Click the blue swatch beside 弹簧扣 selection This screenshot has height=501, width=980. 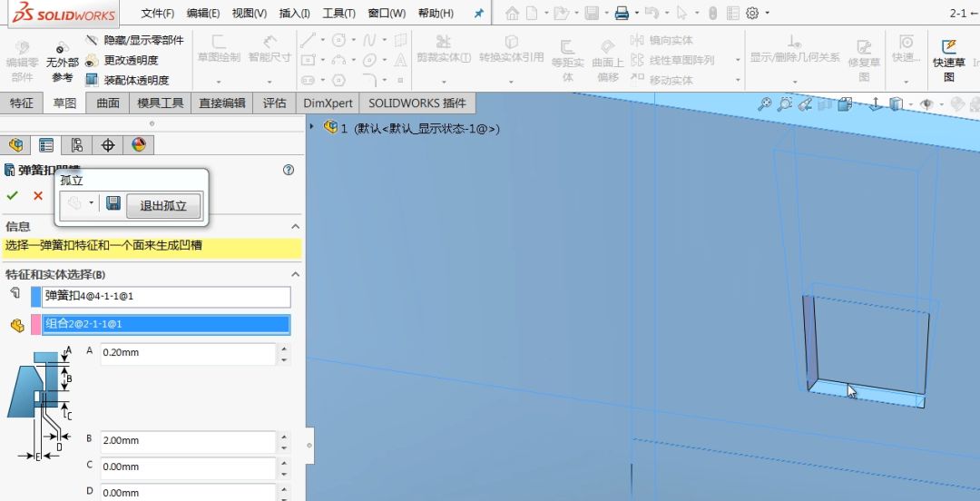(x=35, y=297)
